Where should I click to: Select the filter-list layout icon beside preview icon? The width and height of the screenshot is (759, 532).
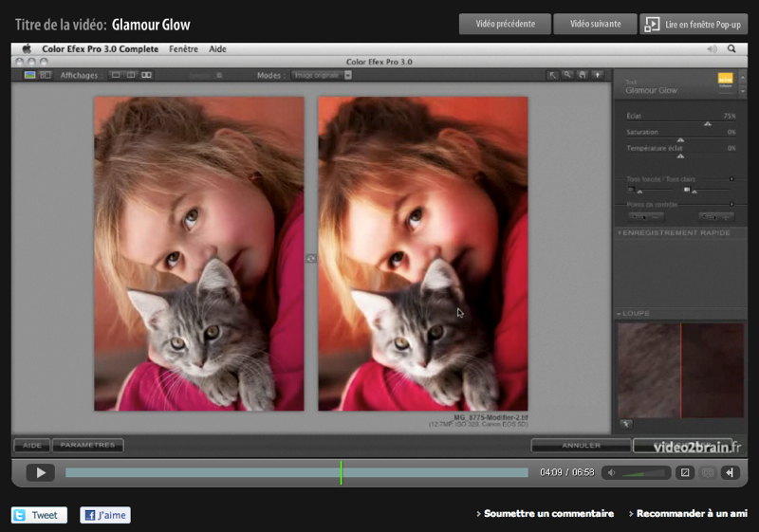(x=45, y=75)
